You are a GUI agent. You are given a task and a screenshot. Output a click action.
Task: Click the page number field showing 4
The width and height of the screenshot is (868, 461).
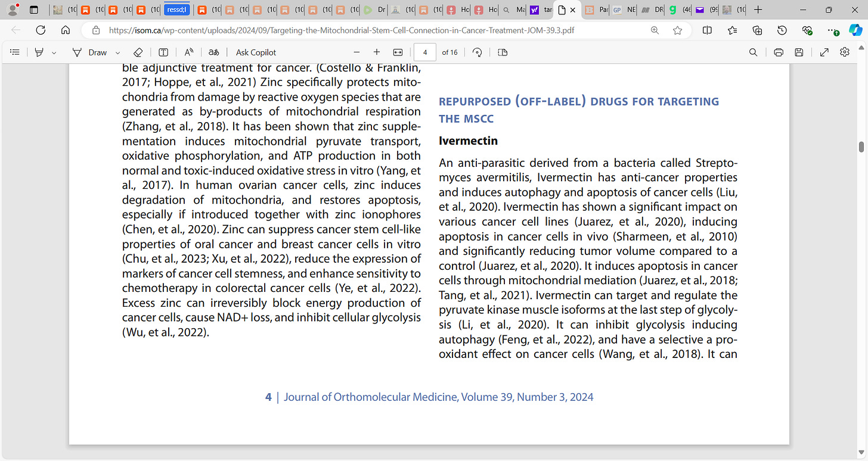[425, 52]
